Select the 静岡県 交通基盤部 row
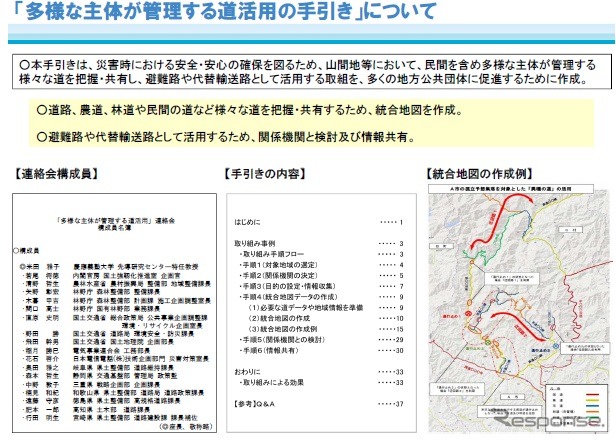Screen dimensions: 616x440 pyautogui.click(x=99, y=376)
